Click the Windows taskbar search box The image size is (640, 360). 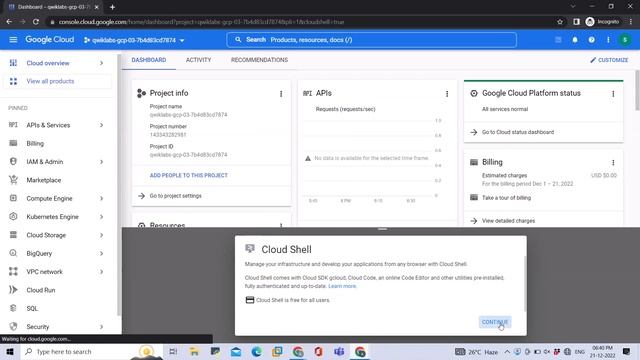click(x=92, y=351)
